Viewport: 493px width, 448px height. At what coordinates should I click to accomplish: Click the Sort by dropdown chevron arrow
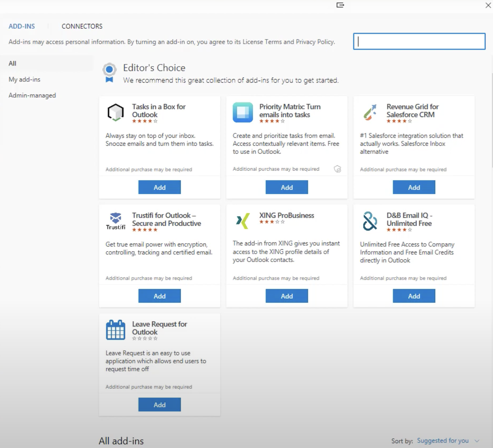pyautogui.click(x=477, y=441)
